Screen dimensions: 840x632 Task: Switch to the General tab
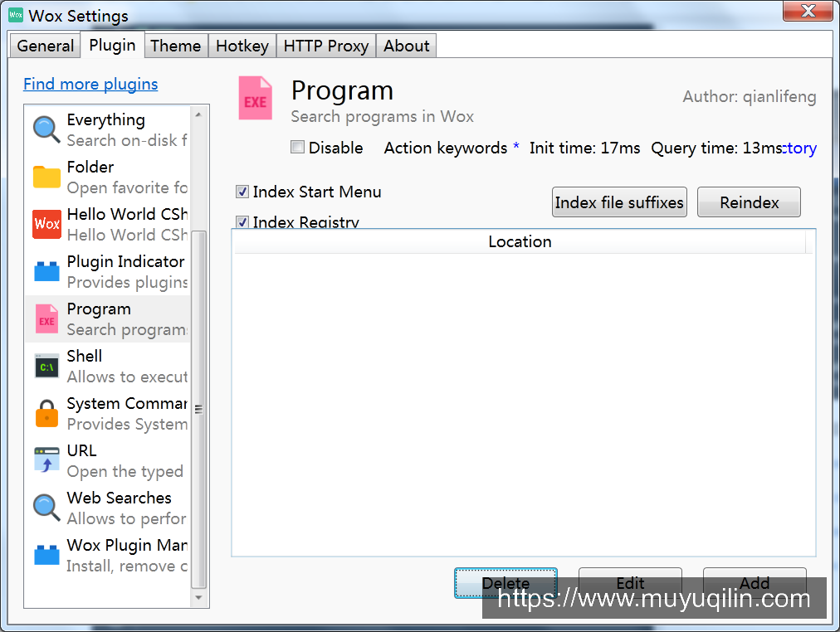45,46
